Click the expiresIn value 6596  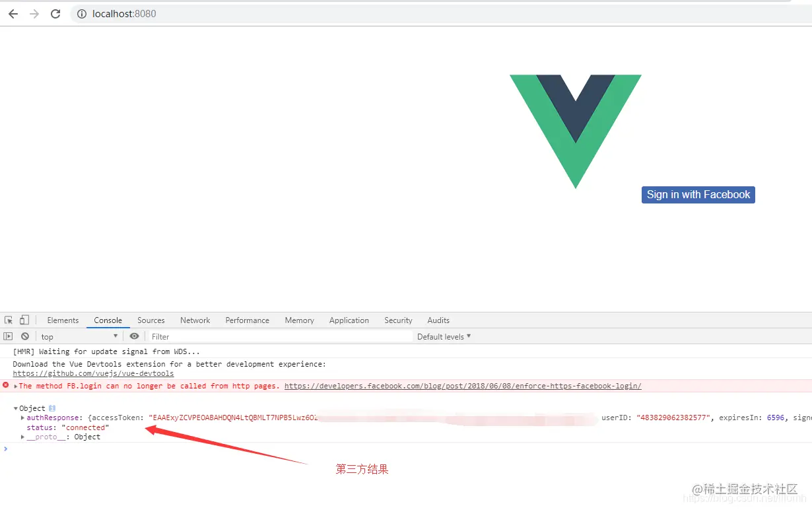(x=776, y=418)
